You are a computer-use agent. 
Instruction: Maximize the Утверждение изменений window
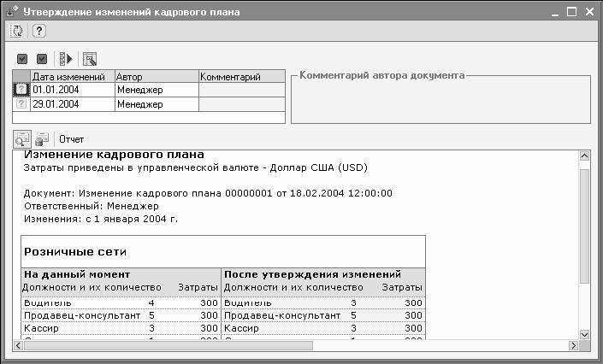(x=572, y=12)
